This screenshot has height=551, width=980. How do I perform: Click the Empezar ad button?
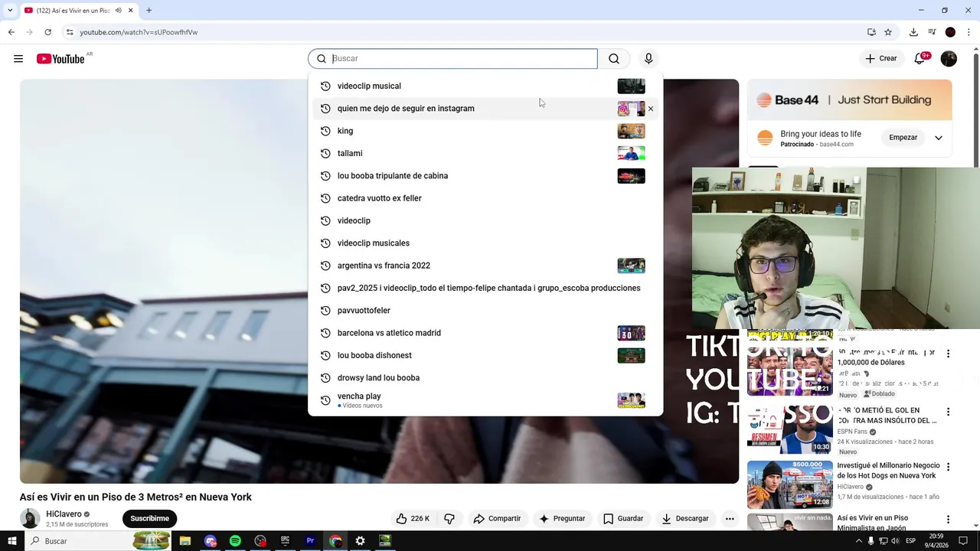point(903,138)
